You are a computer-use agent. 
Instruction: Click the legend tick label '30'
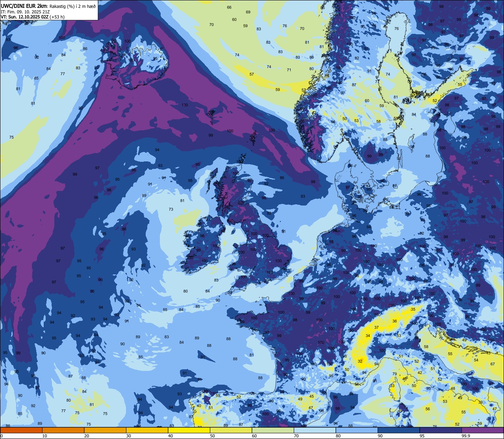[x=128, y=436]
